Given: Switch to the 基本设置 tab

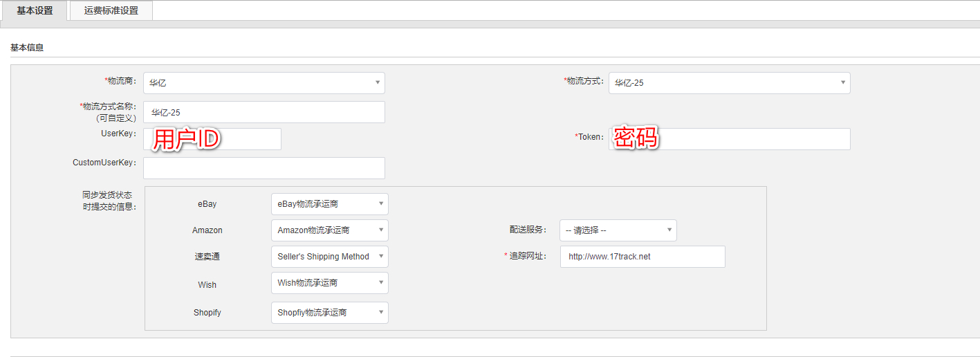Looking at the screenshot, I should tap(34, 10).
